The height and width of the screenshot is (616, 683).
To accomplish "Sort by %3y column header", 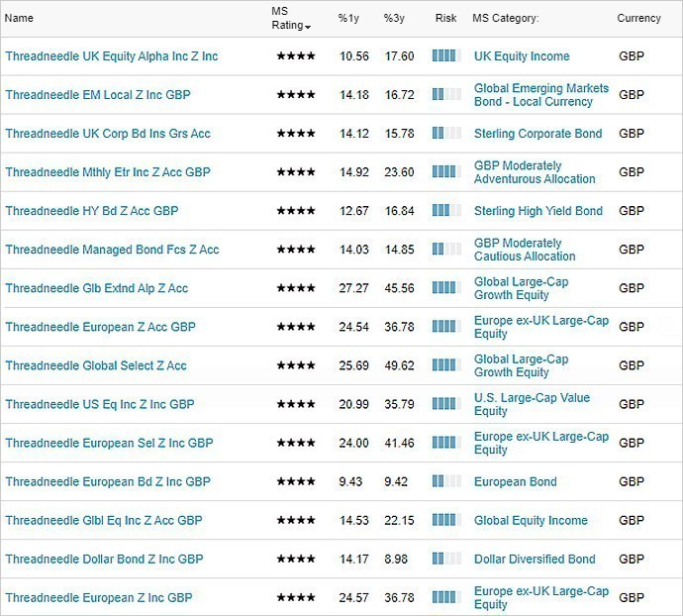I will click(x=394, y=18).
